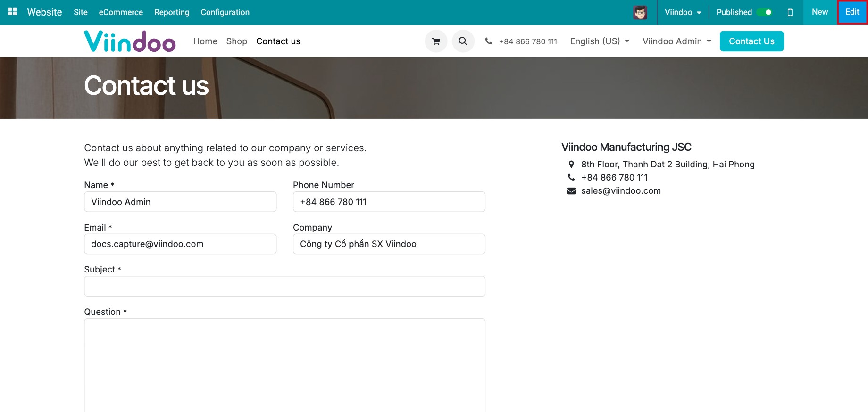Click the New button
Viewport: 868px width, 412px height.
820,12
